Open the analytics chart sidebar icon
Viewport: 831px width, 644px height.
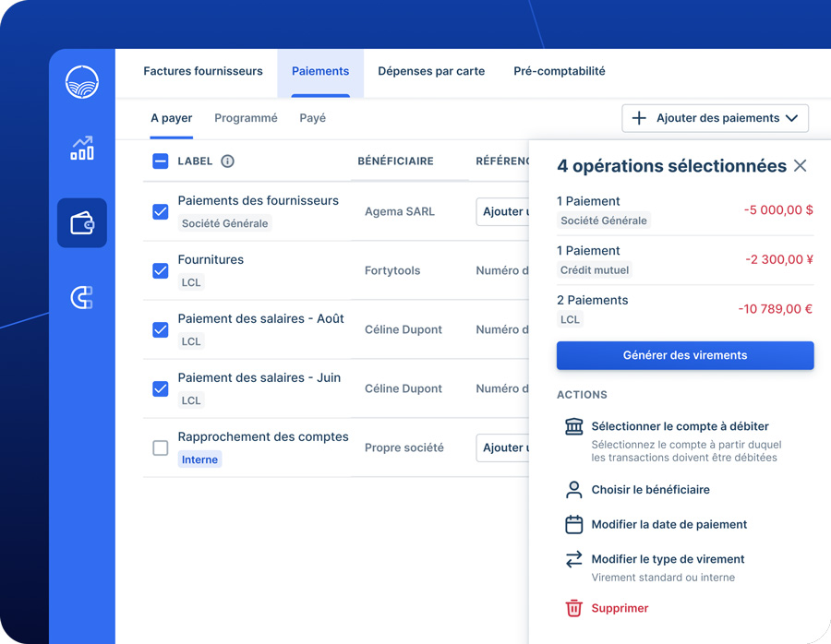coord(82,149)
